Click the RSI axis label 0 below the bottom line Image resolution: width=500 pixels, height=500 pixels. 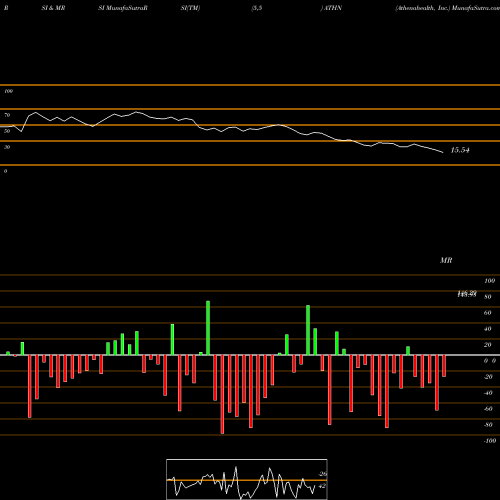[5, 171]
